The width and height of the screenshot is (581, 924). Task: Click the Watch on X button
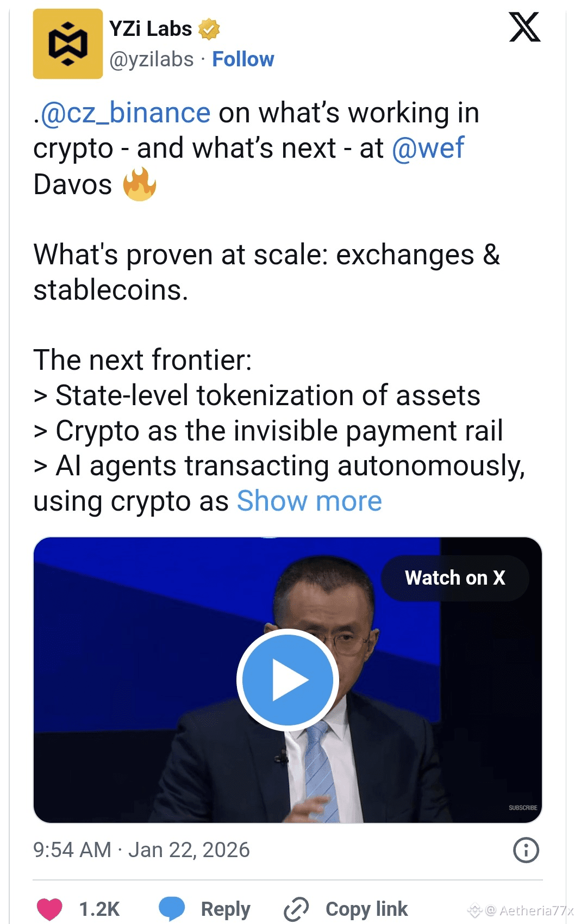pos(455,578)
